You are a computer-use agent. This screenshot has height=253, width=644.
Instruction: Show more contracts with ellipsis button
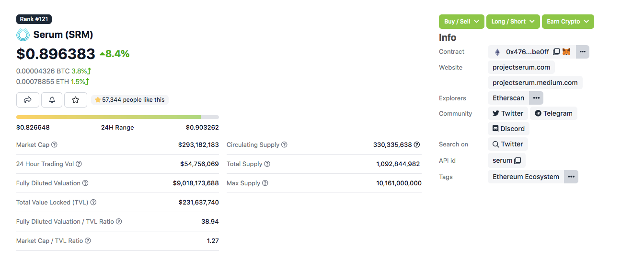[583, 52]
